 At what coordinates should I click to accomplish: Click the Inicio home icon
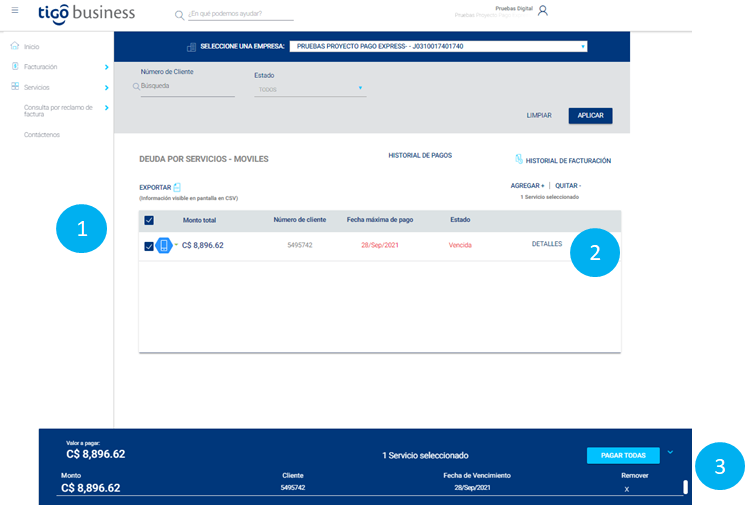tap(15, 46)
